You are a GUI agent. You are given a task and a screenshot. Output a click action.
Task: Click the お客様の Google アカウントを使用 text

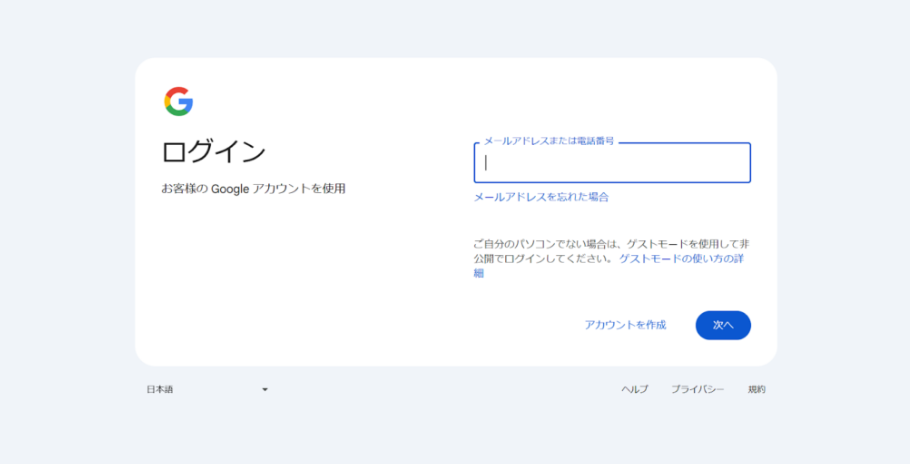254,189
